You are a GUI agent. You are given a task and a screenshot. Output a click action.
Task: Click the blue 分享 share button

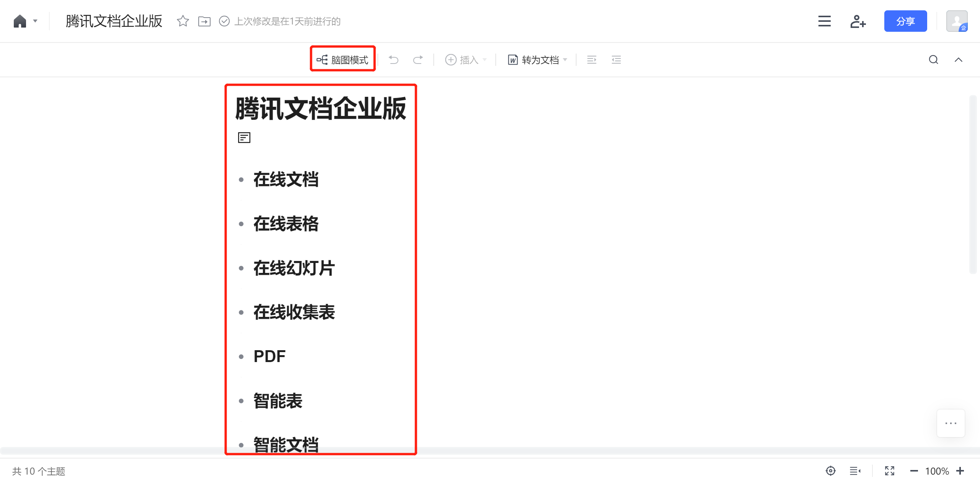click(x=905, y=21)
